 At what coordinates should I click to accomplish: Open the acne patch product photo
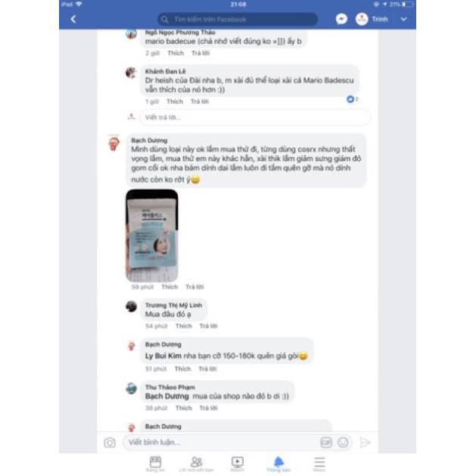[x=152, y=235]
